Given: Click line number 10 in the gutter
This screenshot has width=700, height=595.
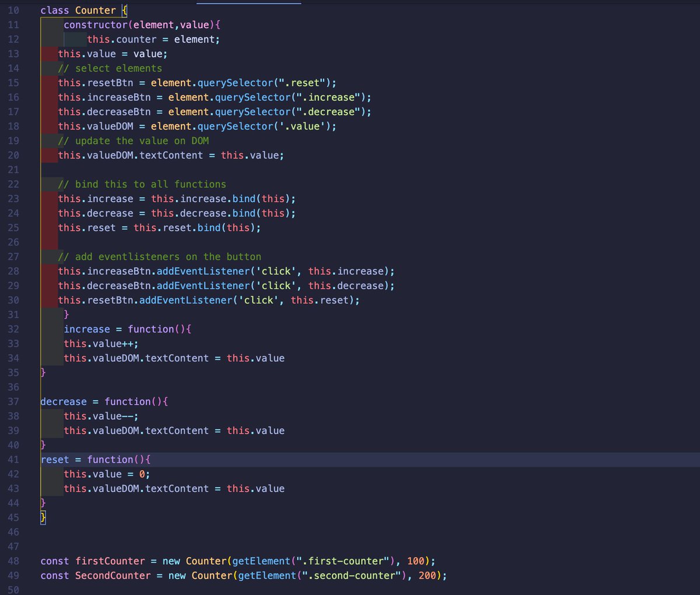Looking at the screenshot, I should point(13,10).
